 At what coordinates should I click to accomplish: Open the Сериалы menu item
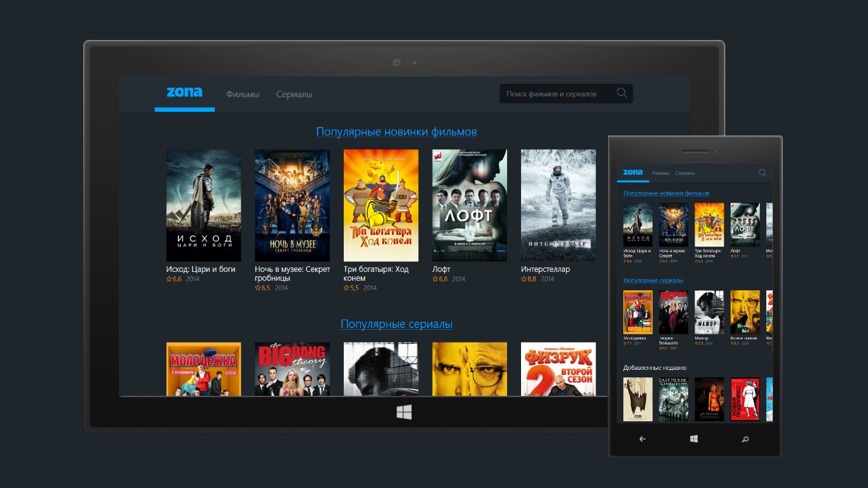click(x=294, y=93)
